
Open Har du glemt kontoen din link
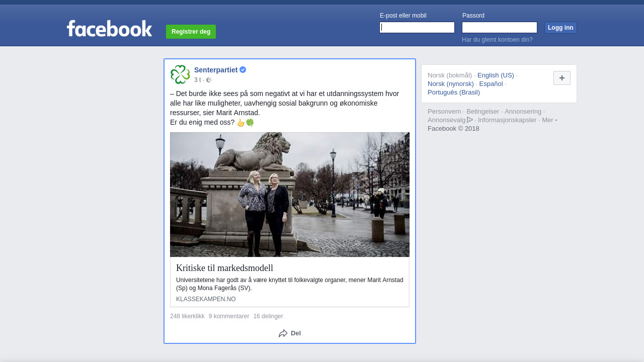coord(497,40)
